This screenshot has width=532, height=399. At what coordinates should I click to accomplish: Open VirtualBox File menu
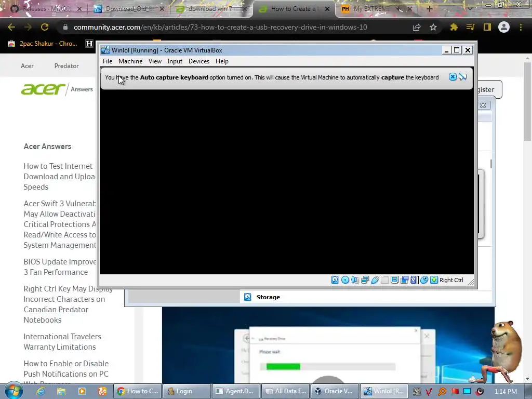(108, 61)
